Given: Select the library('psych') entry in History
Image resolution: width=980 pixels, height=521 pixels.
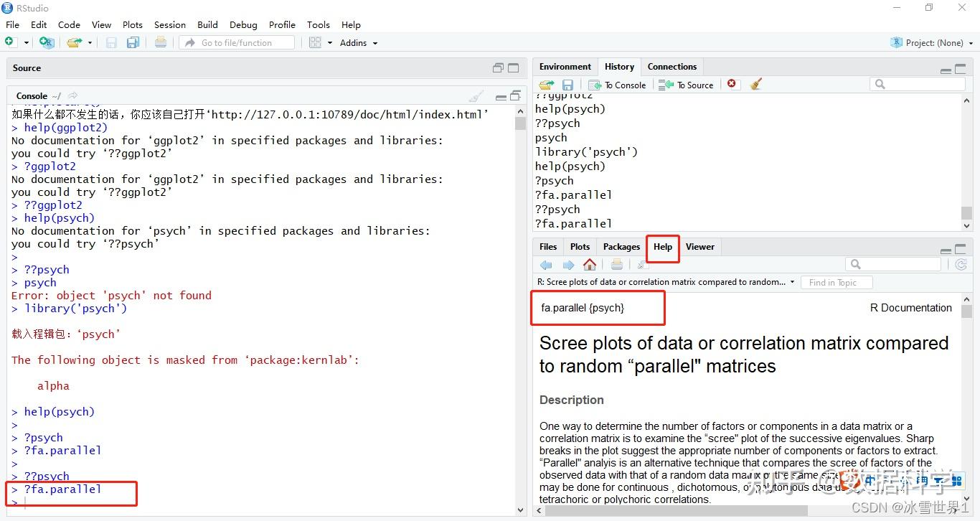Looking at the screenshot, I should point(586,152).
